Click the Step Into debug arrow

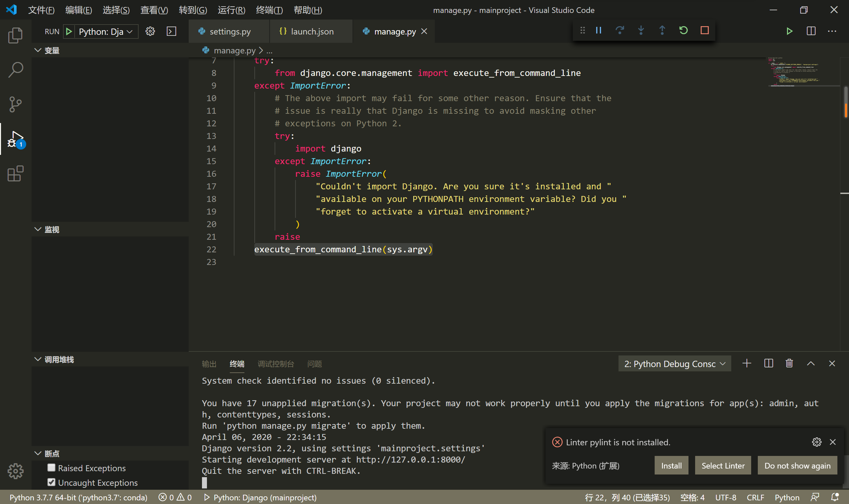click(x=641, y=31)
